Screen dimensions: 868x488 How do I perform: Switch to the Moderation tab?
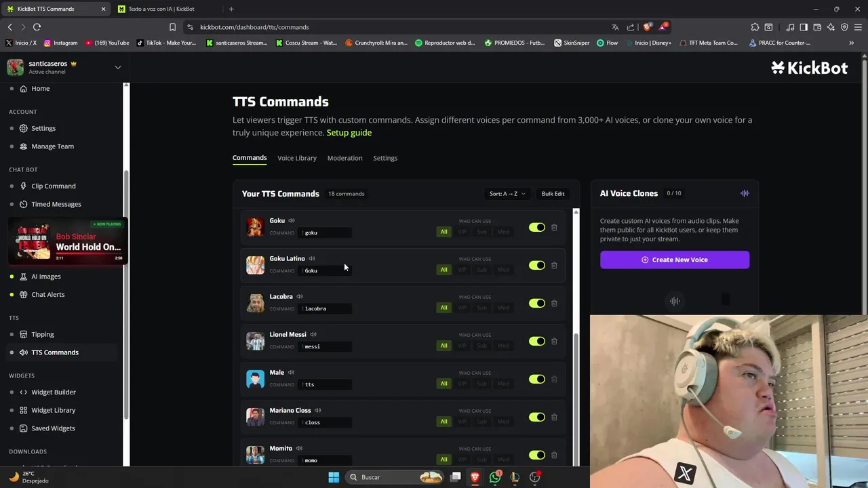(x=345, y=158)
